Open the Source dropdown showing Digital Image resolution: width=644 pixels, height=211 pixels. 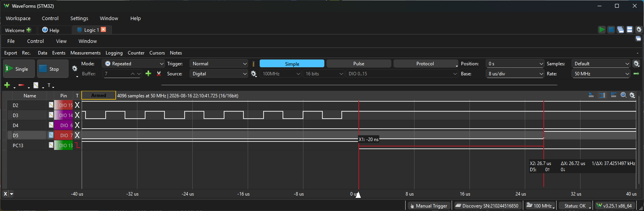tap(219, 74)
